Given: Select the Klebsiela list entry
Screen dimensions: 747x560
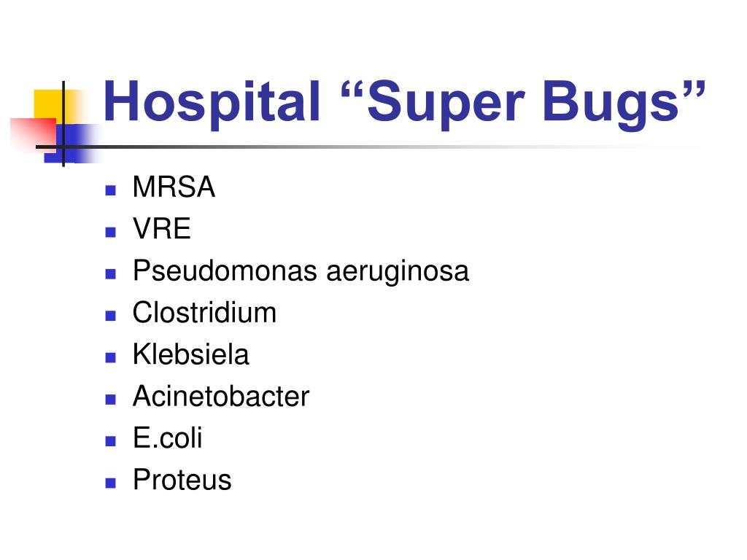Looking at the screenshot, I should [x=190, y=354].
